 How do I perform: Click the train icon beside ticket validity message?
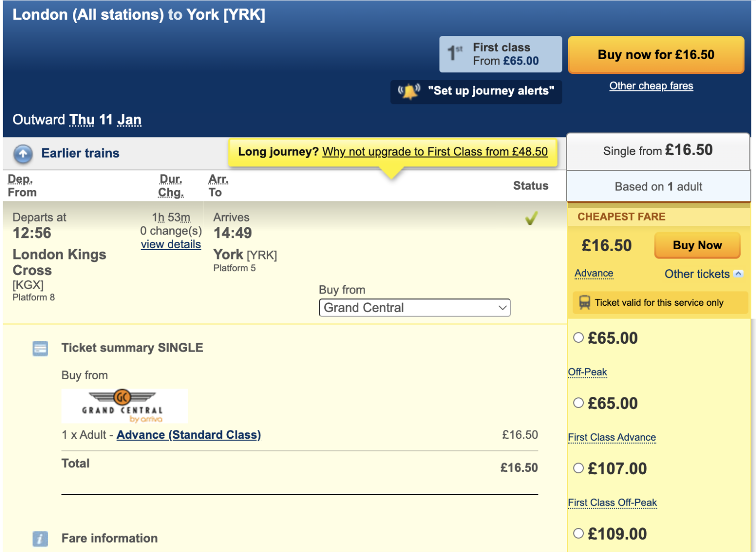click(x=586, y=302)
